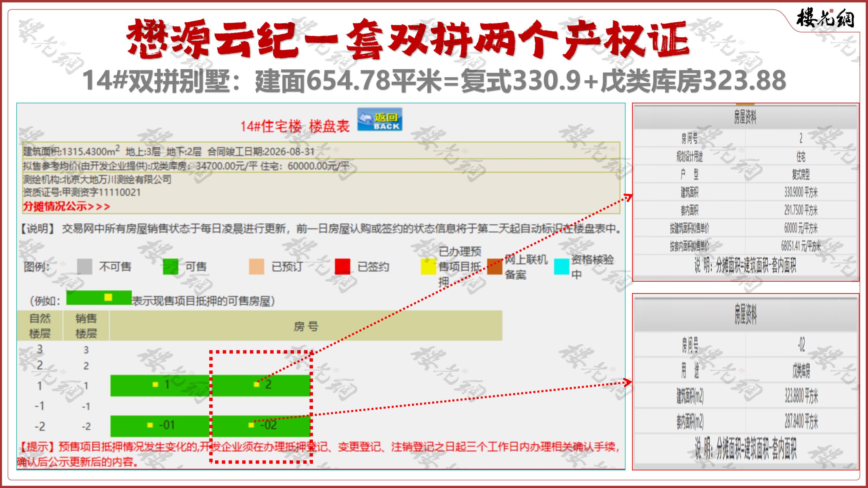Viewport: 868px width, 488px height.
Task: Select basement room -02 cell
Action: (x=261, y=426)
